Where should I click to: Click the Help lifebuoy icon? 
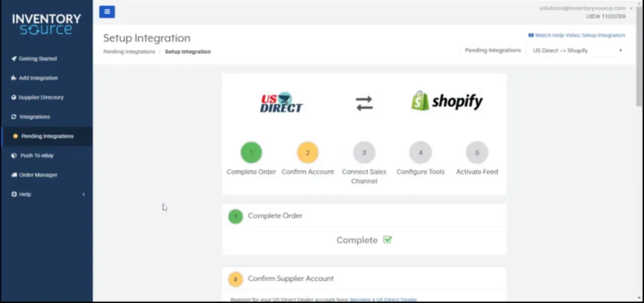[x=14, y=194]
